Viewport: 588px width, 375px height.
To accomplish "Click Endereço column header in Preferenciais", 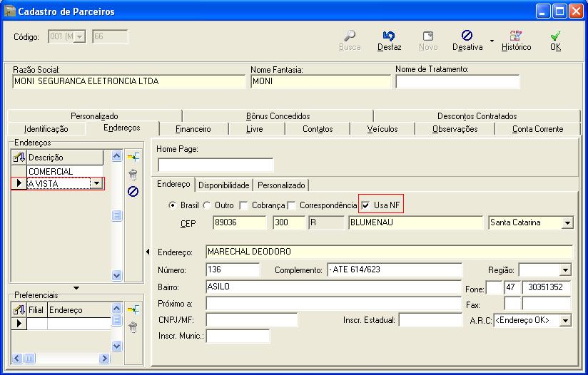I will pyautogui.click(x=79, y=310).
